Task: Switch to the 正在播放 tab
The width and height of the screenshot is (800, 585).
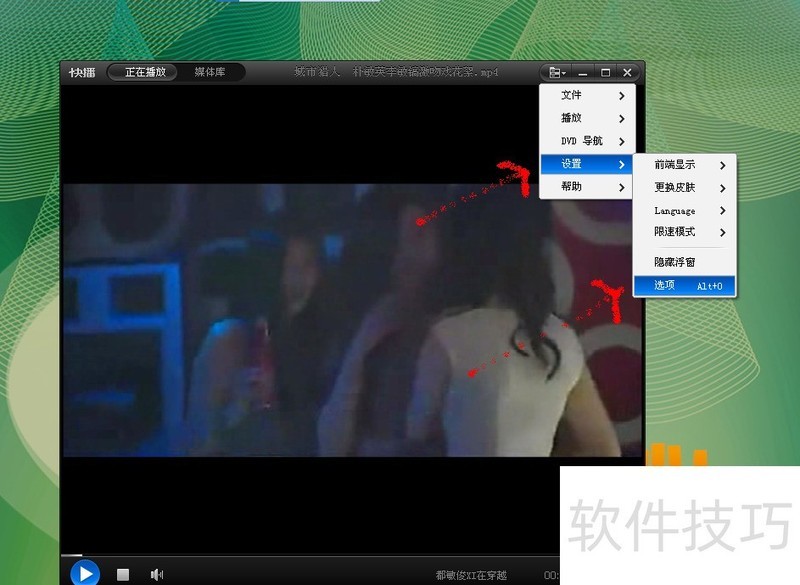Action: pyautogui.click(x=145, y=72)
